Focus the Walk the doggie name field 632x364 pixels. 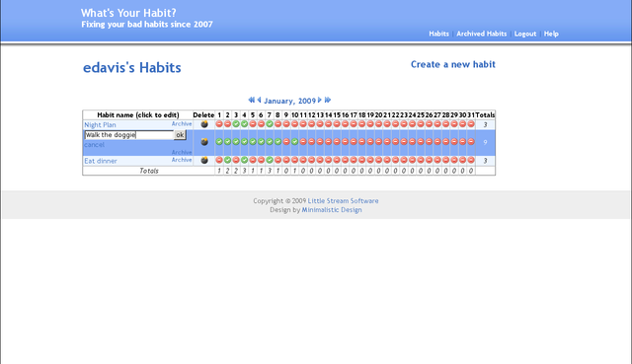[129, 135]
